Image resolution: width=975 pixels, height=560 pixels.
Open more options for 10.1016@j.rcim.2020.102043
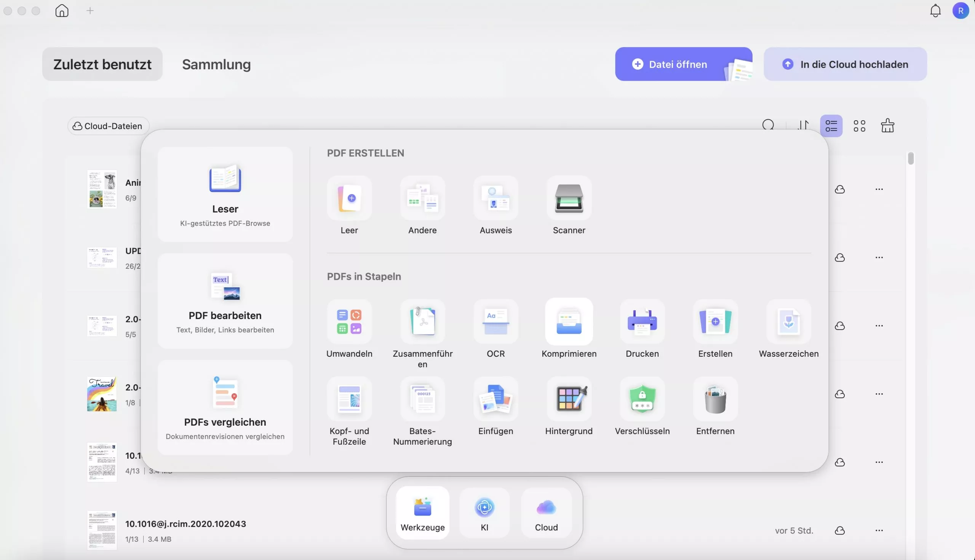[x=879, y=530]
